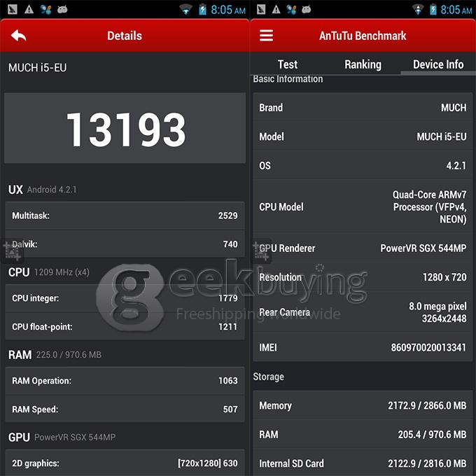Select the Internal SD Card row
The image size is (476, 476).
[x=363, y=463]
